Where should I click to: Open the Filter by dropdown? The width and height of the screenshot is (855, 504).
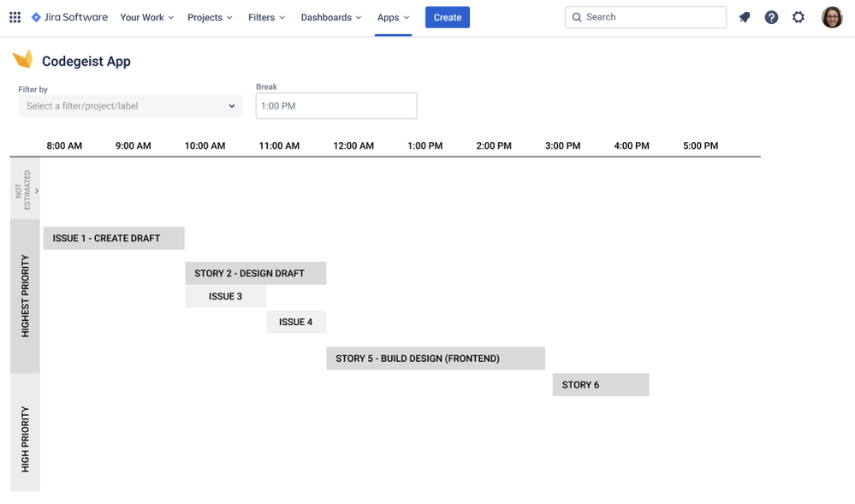pos(130,106)
